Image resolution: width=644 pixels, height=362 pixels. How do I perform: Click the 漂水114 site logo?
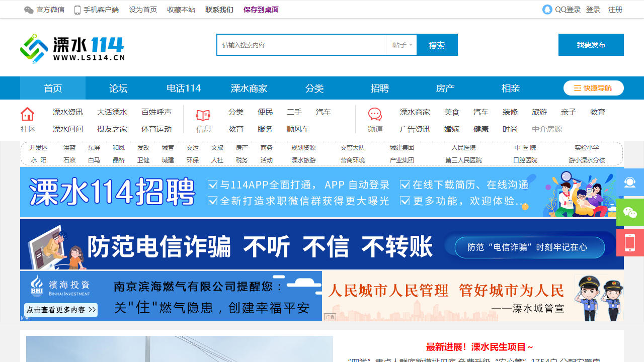[x=72, y=48]
